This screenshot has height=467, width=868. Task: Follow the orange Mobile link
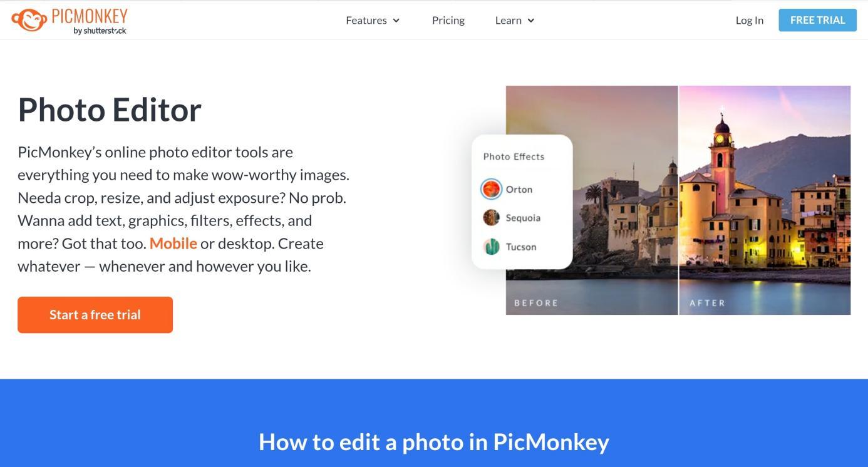173,244
